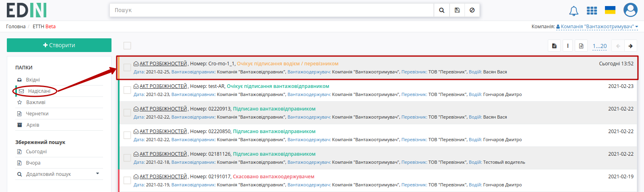Click driver name Тестовый водитель
644x192 pixels.
coord(504,162)
